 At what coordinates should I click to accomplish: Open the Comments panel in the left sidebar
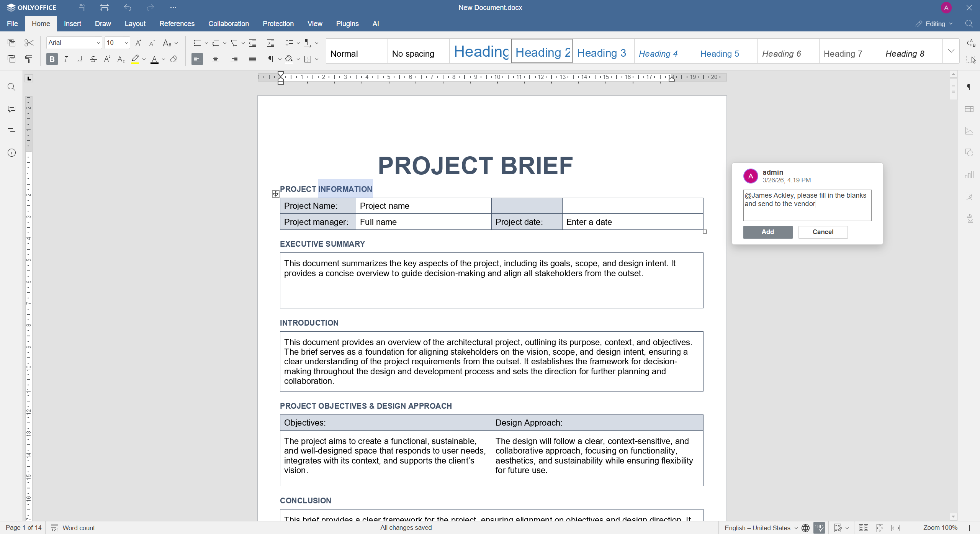tap(11, 109)
